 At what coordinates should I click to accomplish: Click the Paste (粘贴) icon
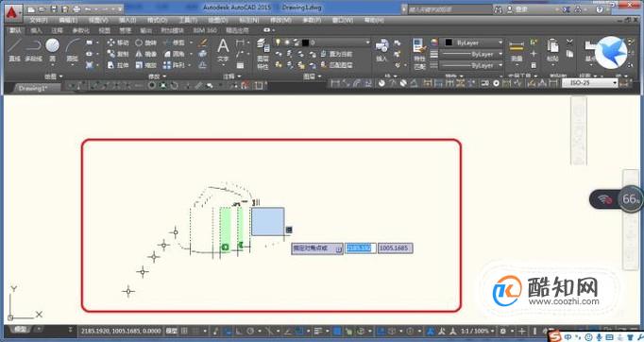(552, 50)
